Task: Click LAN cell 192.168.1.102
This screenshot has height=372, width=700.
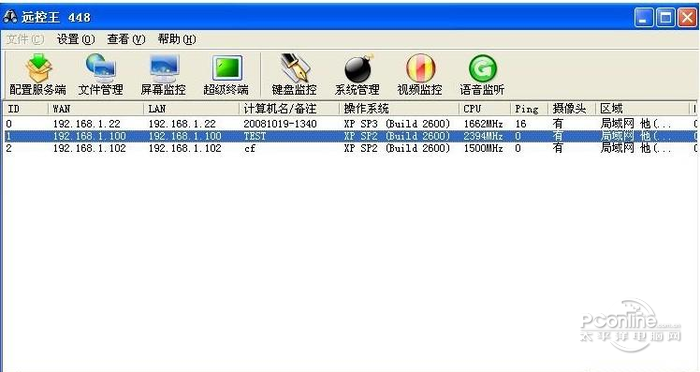Action: tap(185, 148)
